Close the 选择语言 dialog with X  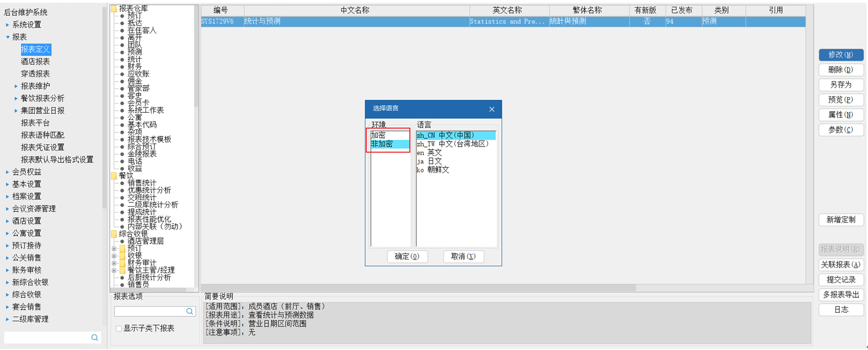(491, 109)
